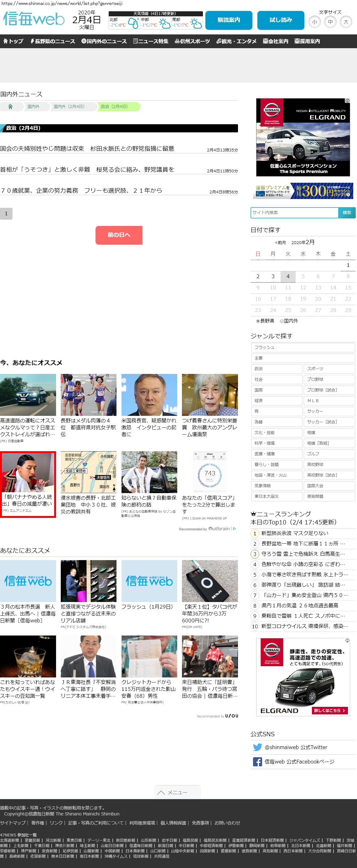Image resolution: width=357 pixels, height=868 pixels.
Task: Open the official Twitter icon link
Action: pyautogui.click(x=257, y=747)
